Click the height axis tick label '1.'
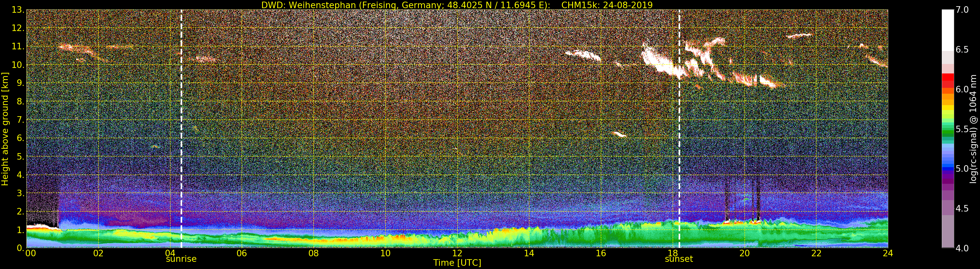980x269 pixels. click(x=20, y=229)
